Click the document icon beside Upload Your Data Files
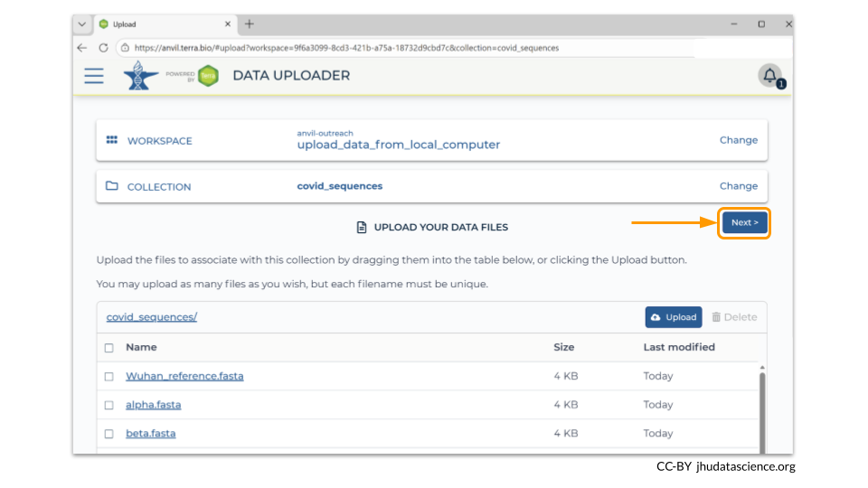Image resolution: width=868 pixels, height=488 pixels. tap(362, 228)
